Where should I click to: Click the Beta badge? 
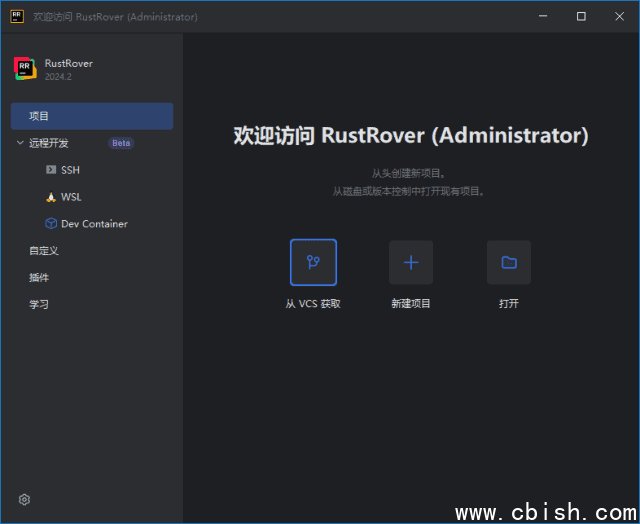pyautogui.click(x=121, y=143)
